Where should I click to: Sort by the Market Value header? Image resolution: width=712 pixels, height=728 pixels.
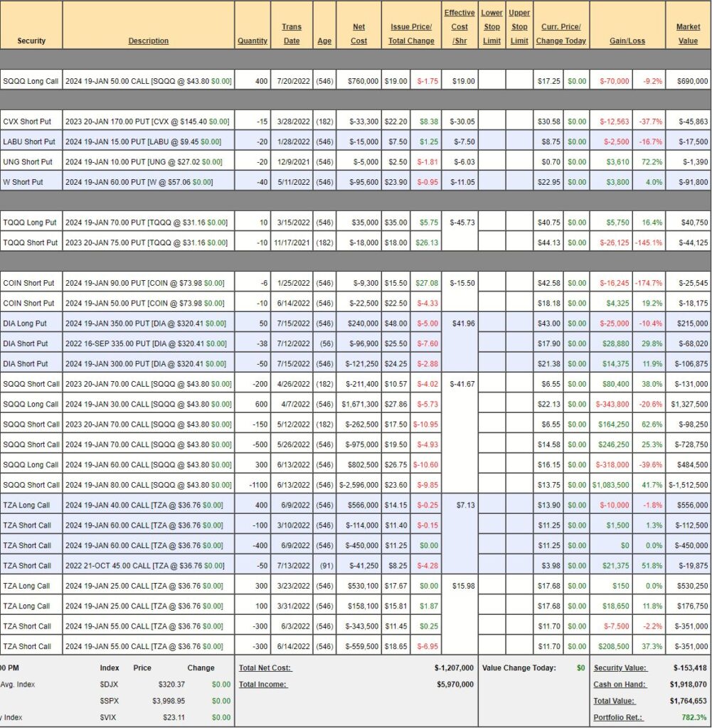(688, 33)
